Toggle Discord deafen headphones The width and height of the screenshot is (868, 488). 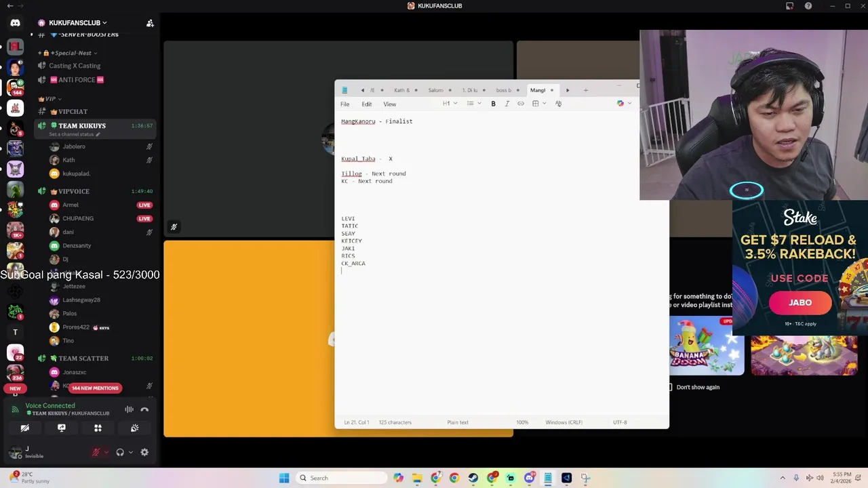(120, 452)
